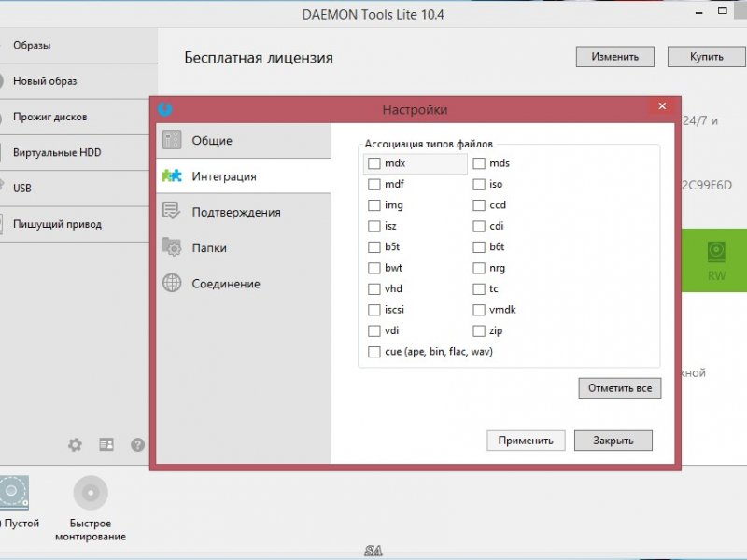The image size is (747, 560).
Task: Select Новый образ in the sidebar
Action: point(78,81)
